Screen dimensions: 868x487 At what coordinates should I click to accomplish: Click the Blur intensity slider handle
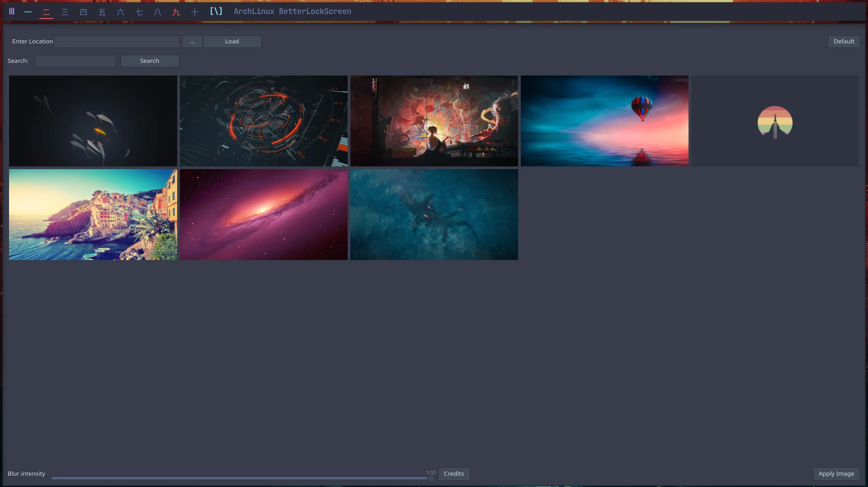431,478
